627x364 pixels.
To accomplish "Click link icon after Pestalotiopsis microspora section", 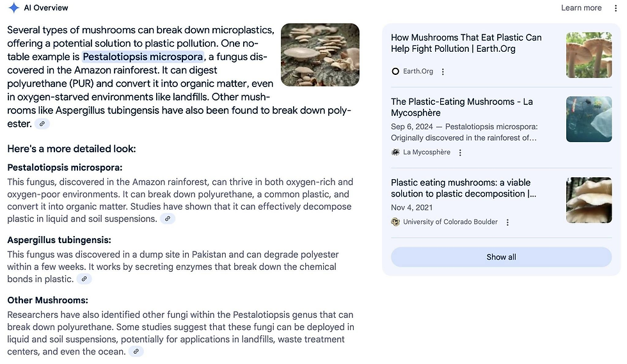I will 167,219.
